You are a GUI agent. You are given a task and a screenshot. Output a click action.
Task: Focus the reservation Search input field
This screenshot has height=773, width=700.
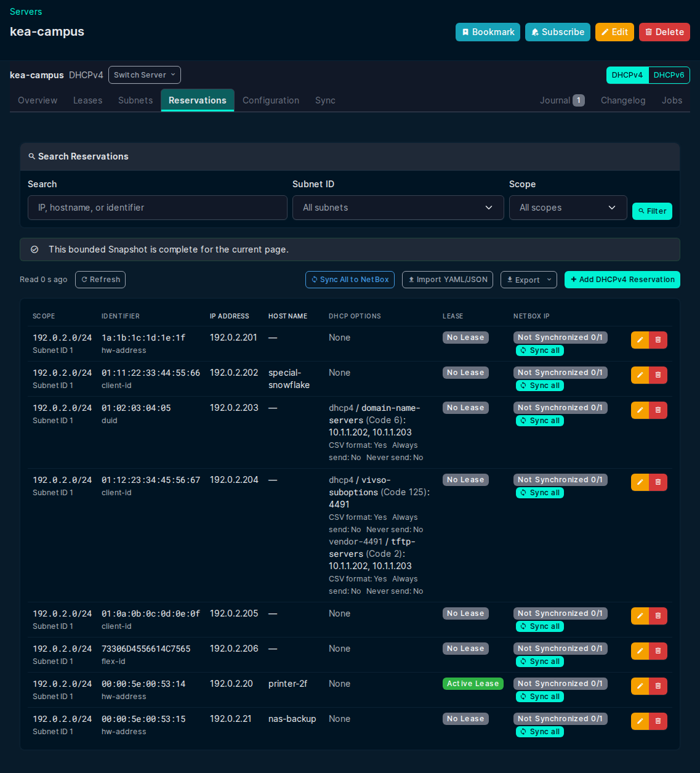[x=158, y=208]
